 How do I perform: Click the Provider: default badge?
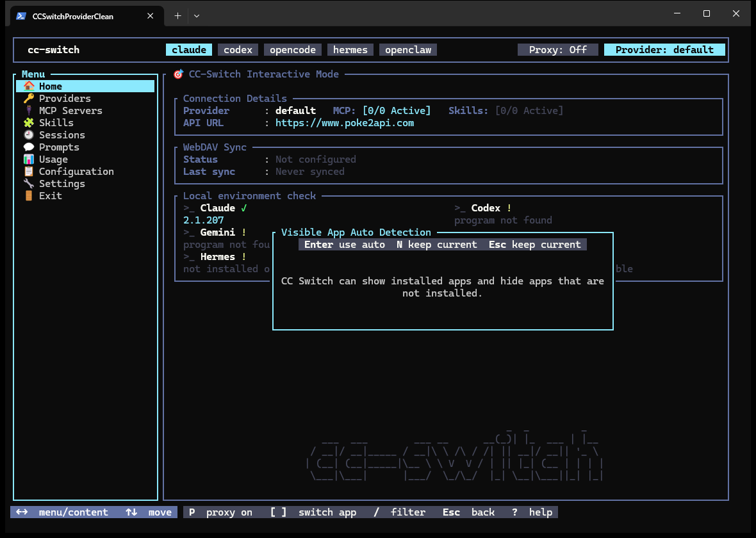tap(665, 50)
